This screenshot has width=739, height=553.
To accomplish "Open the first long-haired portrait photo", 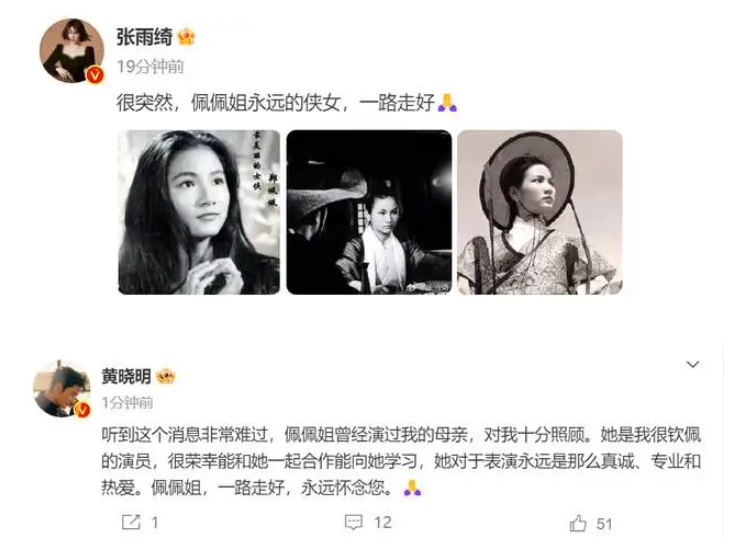I will (199, 212).
